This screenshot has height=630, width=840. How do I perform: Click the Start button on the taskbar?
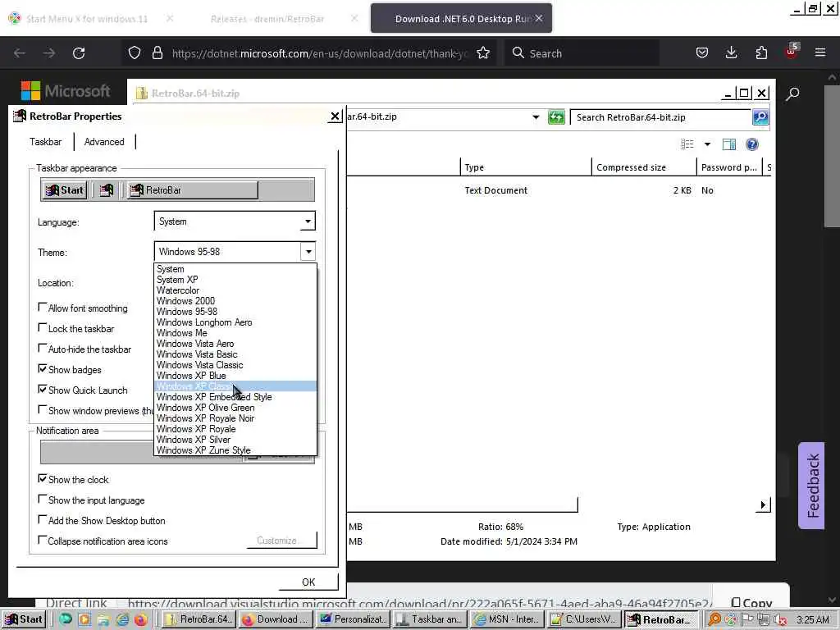point(24,619)
